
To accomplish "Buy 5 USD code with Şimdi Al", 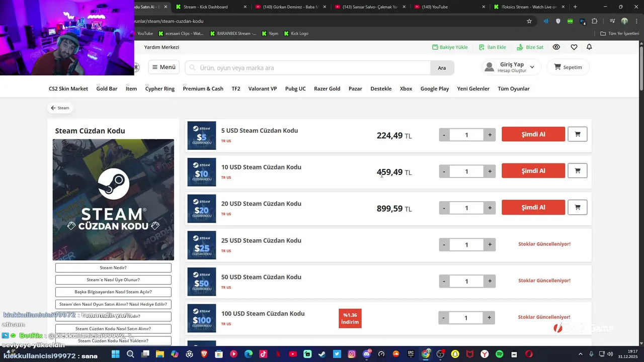I will [x=533, y=134].
